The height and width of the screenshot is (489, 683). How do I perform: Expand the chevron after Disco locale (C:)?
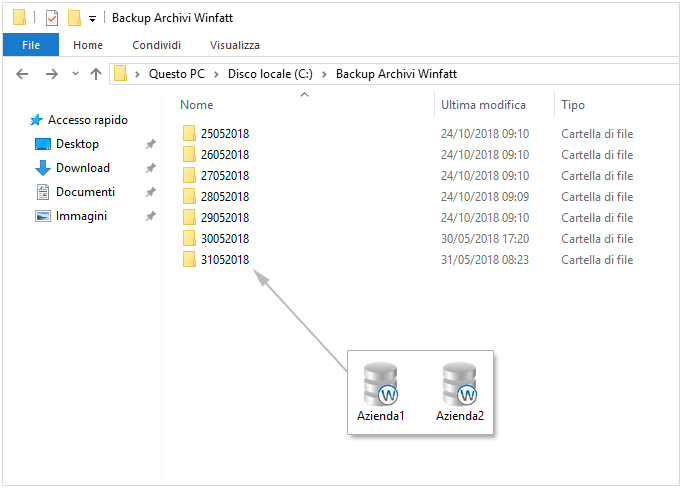pyautogui.click(x=324, y=74)
